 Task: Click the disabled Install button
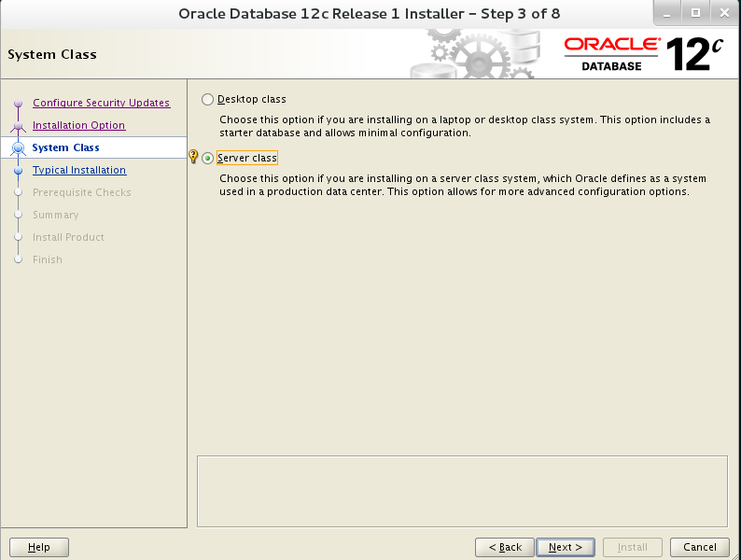(633, 547)
